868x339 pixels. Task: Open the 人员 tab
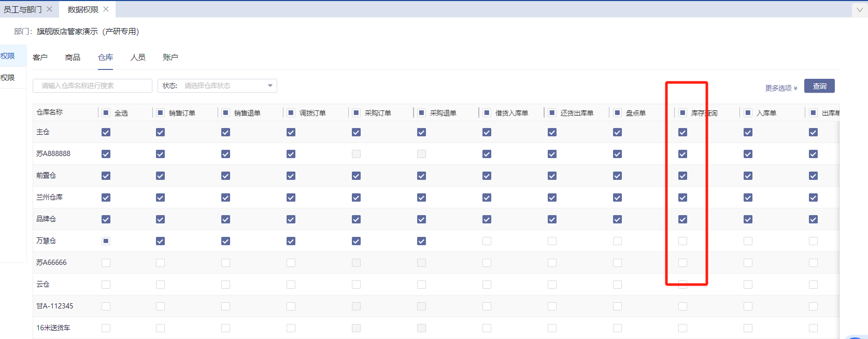pos(138,58)
